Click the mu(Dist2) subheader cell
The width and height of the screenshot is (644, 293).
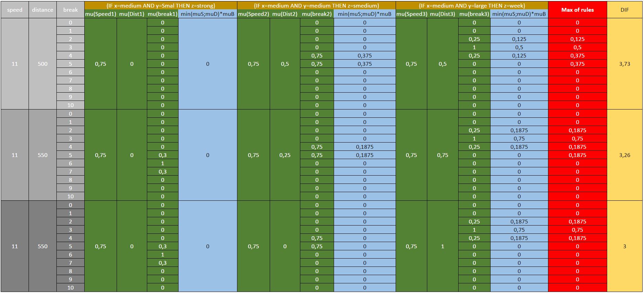click(x=285, y=14)
